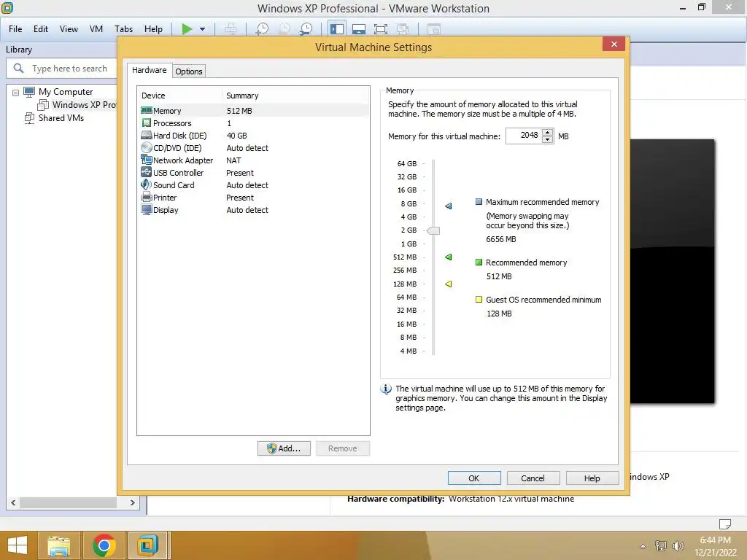This screenshot has height=560, width=747.
Task: Click the 4 MB slider label
Action: pyautogui.click(x=409, y=351)
